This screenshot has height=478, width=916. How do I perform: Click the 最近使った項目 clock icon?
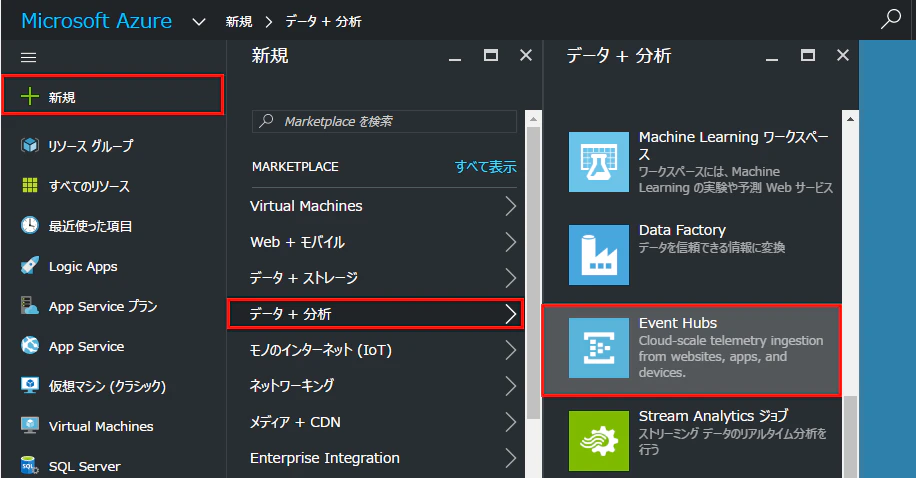[30, 226]
